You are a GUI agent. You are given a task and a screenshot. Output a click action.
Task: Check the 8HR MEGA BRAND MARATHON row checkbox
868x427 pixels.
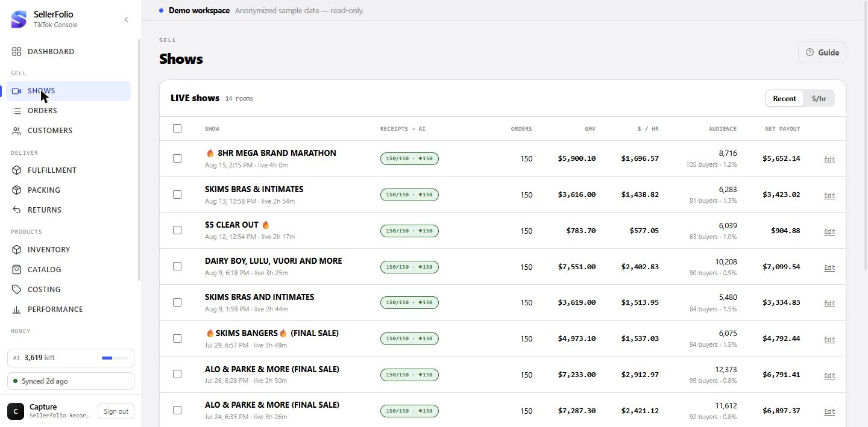(x=177, y=158)
